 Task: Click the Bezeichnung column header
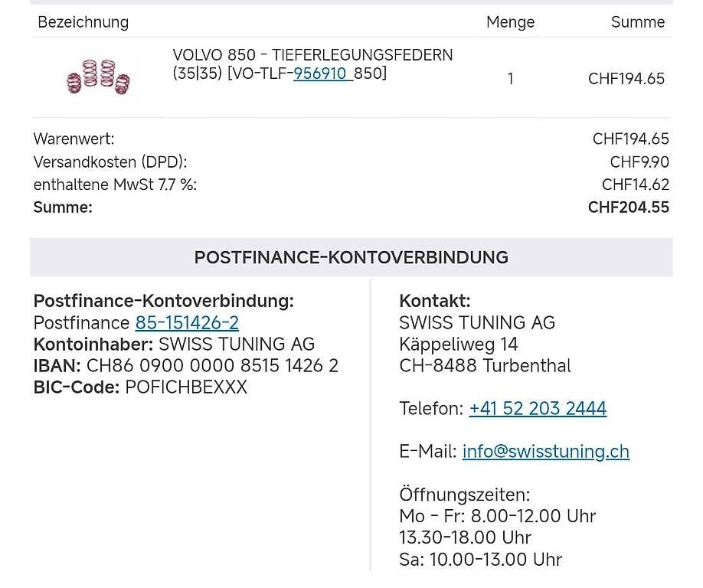83,22
